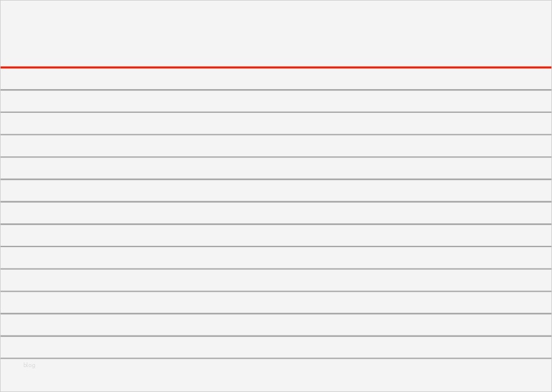Click the eighth ruled row of the card
This screenshot has height=392, width=552.
pyautogui.click(x=276, y=235)
